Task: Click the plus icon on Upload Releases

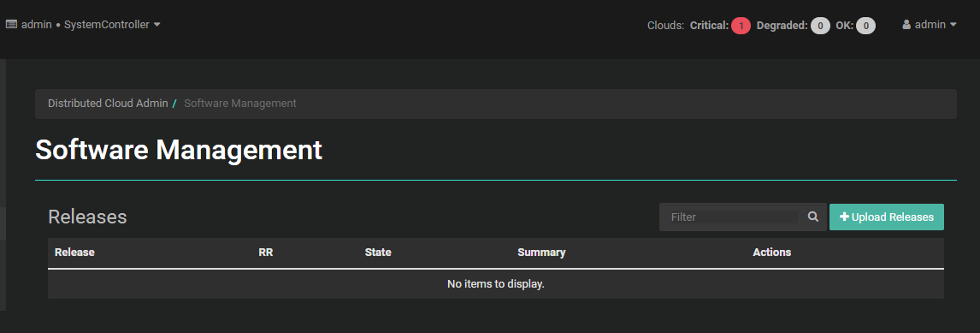Action: pos(844,217)
